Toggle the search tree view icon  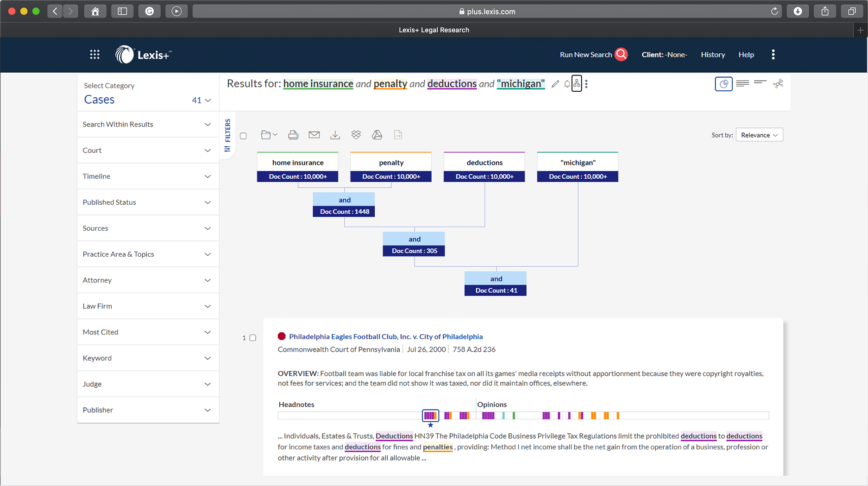tap(577, 83)
